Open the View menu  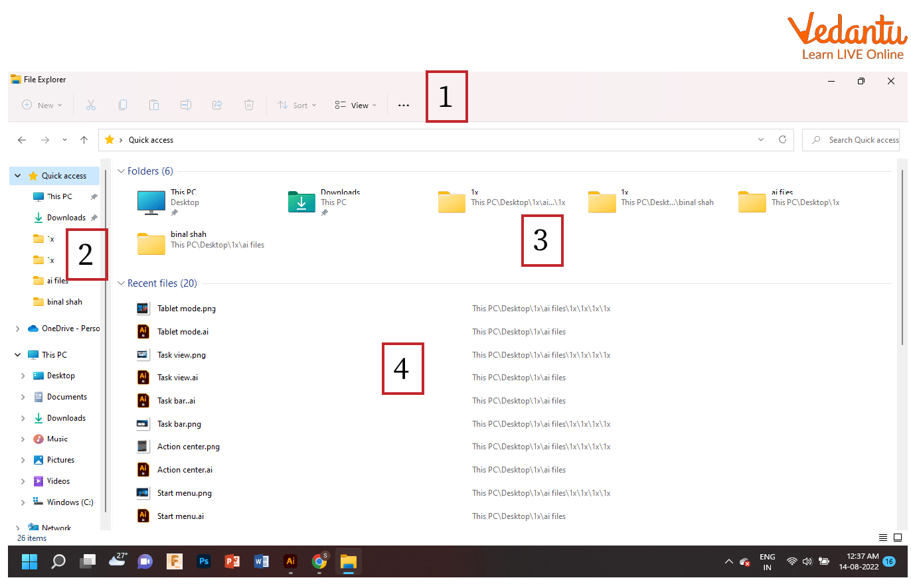click(356, 105)
